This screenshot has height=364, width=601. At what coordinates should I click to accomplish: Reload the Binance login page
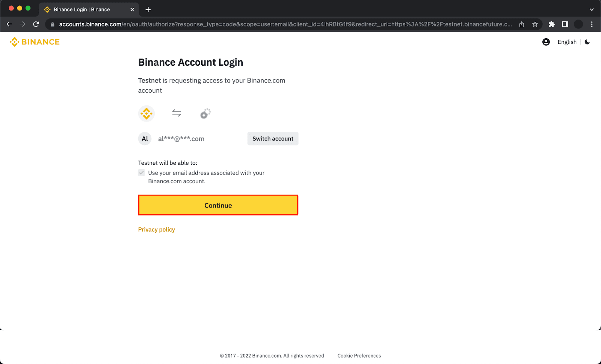click(36, 24)
